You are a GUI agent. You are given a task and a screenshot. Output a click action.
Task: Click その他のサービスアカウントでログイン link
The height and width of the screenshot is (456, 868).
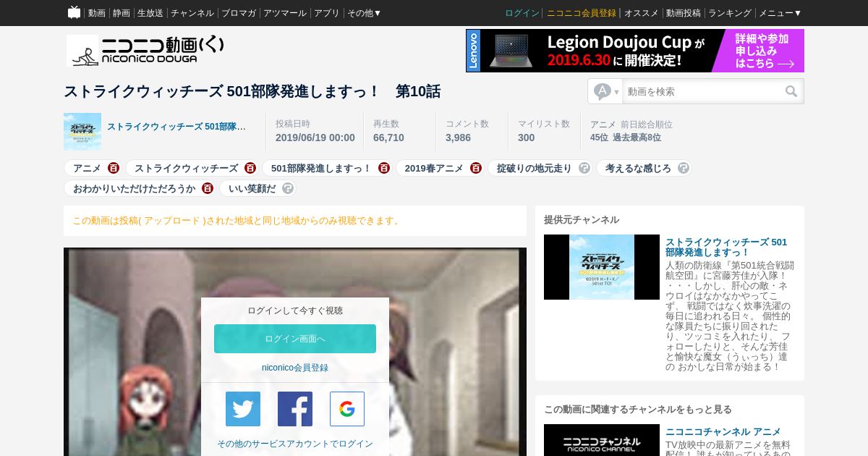pos(295,444)
